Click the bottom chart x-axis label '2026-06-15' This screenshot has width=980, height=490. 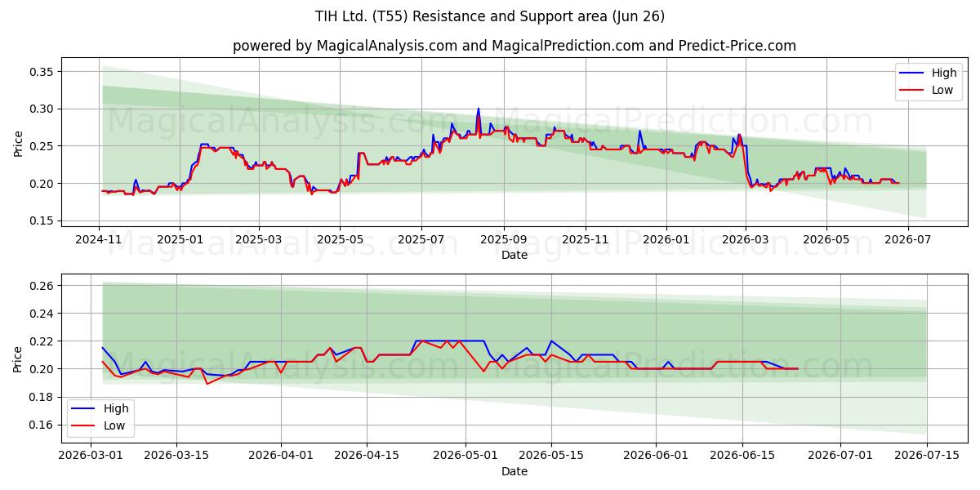(x=742, y=457)
